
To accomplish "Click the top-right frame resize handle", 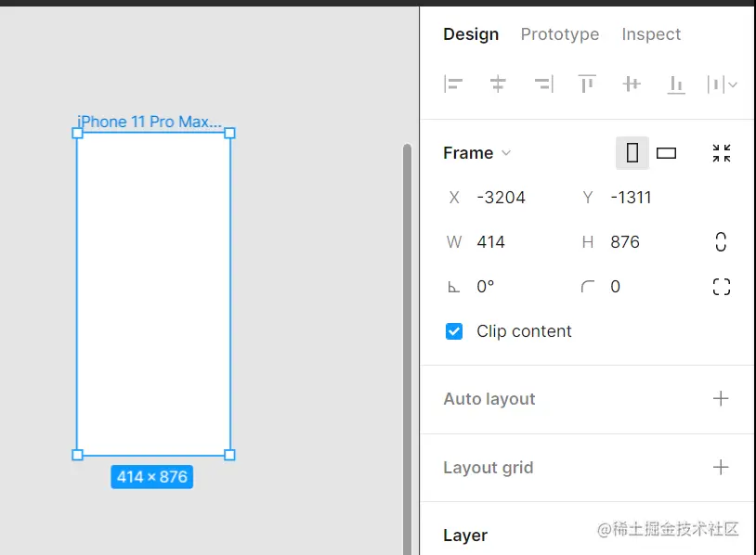I will click(x=229, y=133).
